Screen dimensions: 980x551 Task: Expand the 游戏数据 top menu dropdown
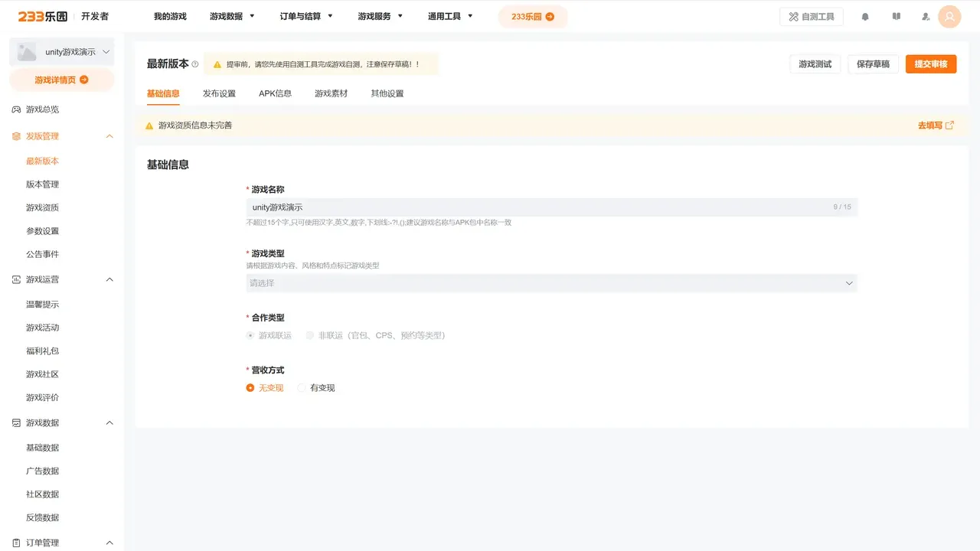pos(233,16)
